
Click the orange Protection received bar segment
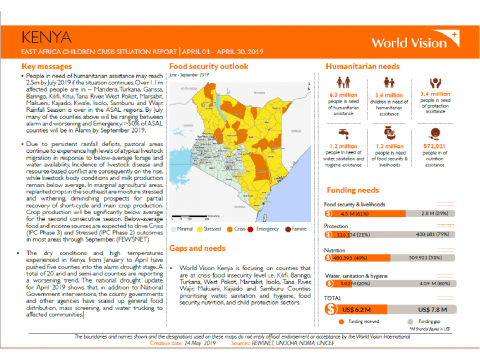click(337, 235)
